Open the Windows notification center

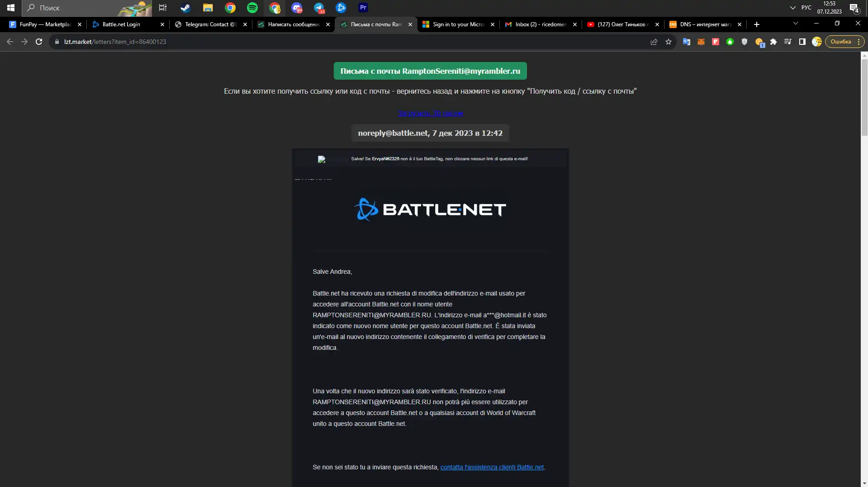pyautogui.click(x=854, y=8)
